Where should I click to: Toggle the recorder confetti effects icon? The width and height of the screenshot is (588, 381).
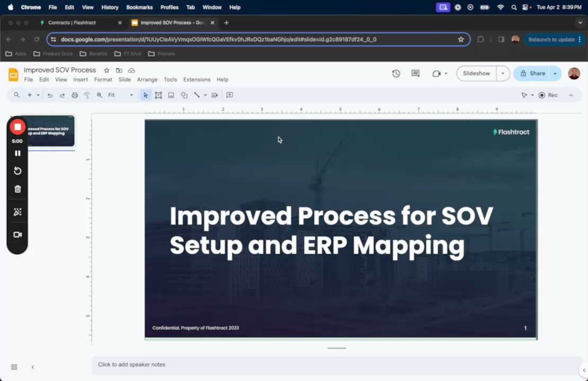(x=17, y=212)
